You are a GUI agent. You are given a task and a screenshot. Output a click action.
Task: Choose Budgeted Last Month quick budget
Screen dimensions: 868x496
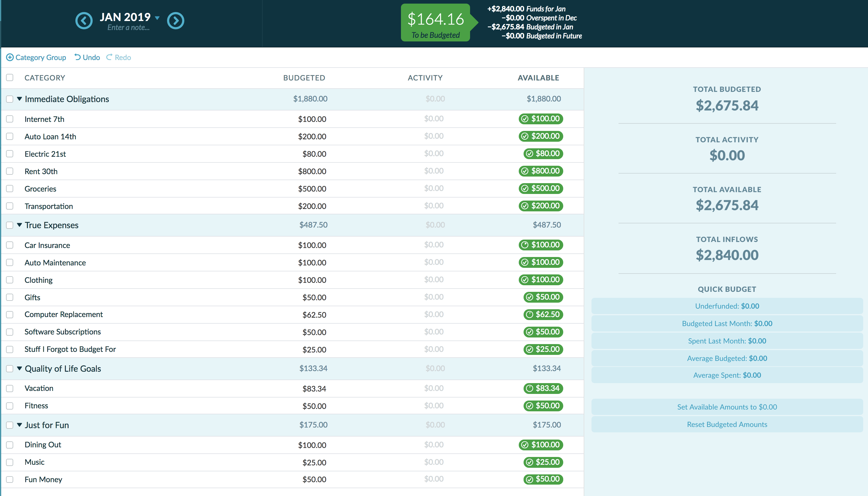coord(727,323)
